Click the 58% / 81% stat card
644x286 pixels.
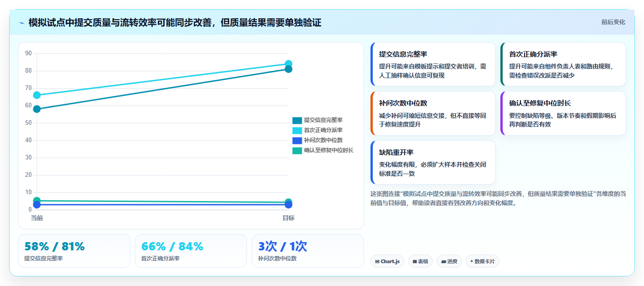click(74, 251)
